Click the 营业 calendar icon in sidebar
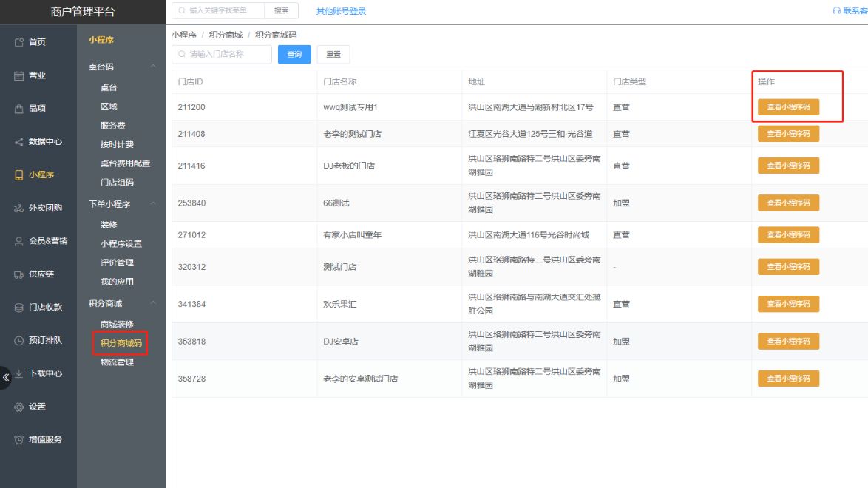 [x=18, y=75]
